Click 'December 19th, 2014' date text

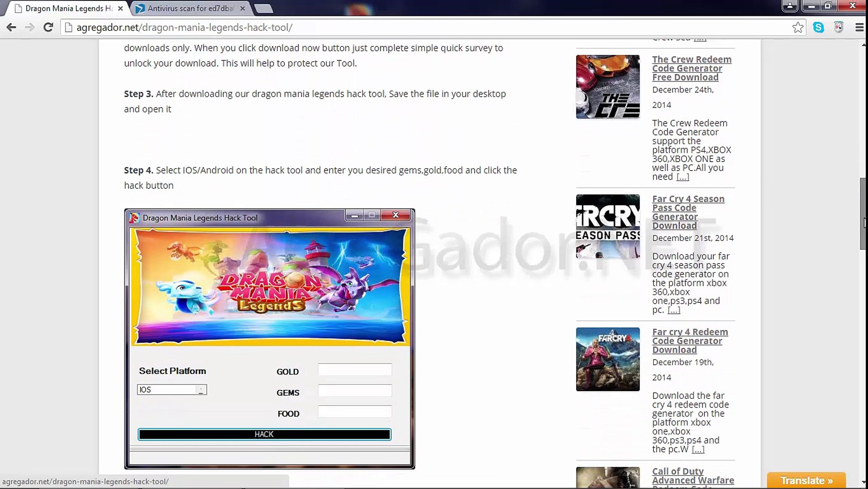[x=683, y=370]
